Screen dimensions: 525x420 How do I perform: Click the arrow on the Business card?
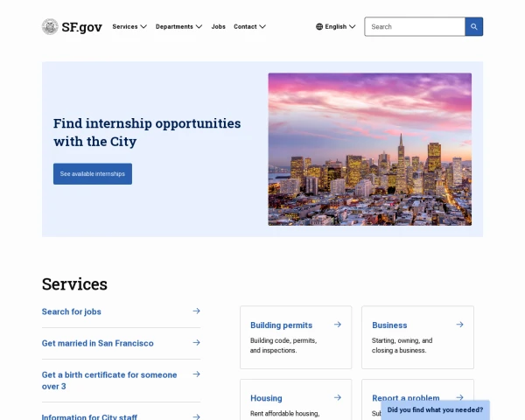pyautogui.click(x=459, y=325)
